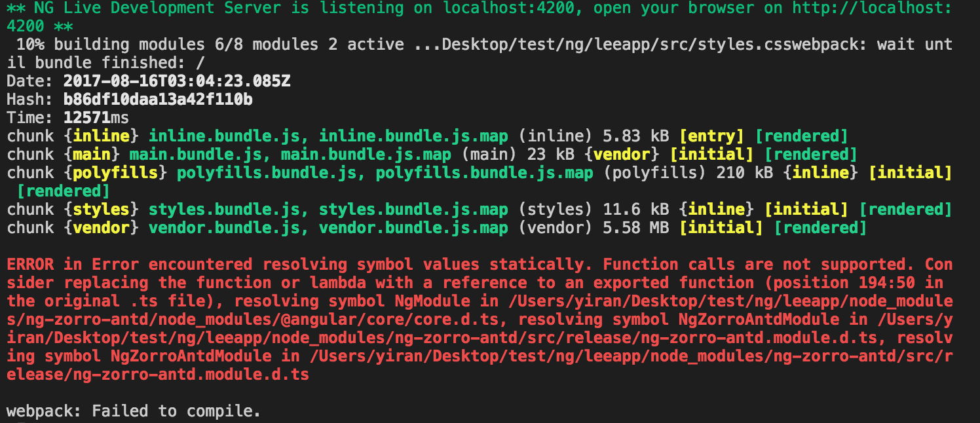Click the '10% building modules' text
This screenshot has width=980, height=423.
pos(110,45)
